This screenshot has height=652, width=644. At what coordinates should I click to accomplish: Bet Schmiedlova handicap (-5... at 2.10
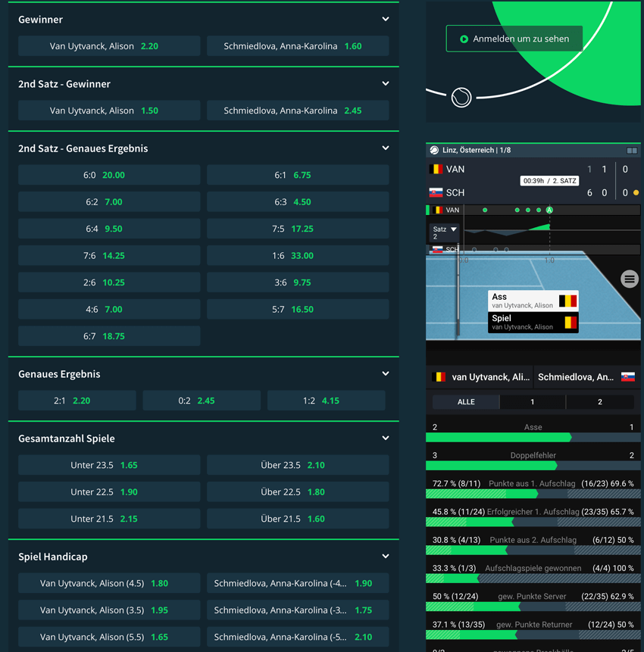click(x=298, y=637)
